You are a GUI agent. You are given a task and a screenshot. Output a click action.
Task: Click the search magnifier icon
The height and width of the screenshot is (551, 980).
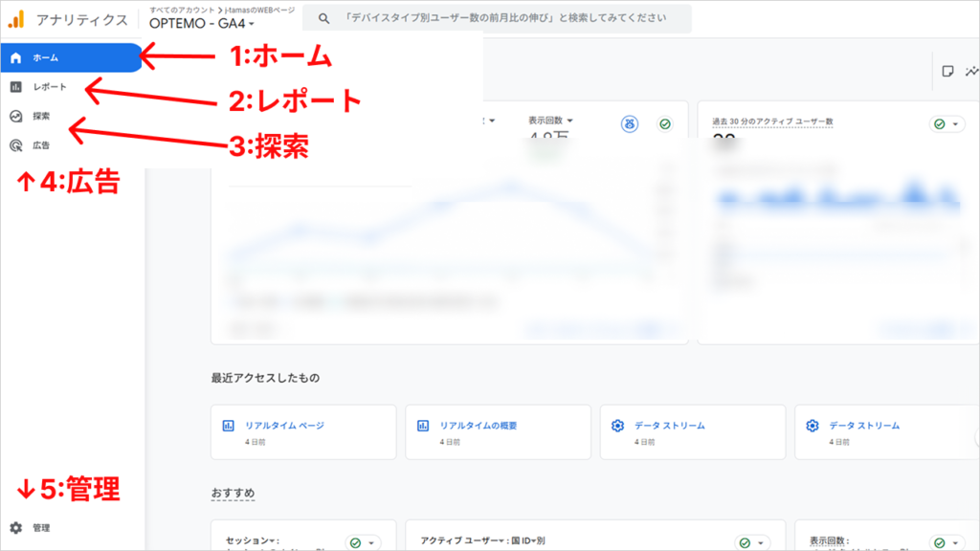pos(325,17)
